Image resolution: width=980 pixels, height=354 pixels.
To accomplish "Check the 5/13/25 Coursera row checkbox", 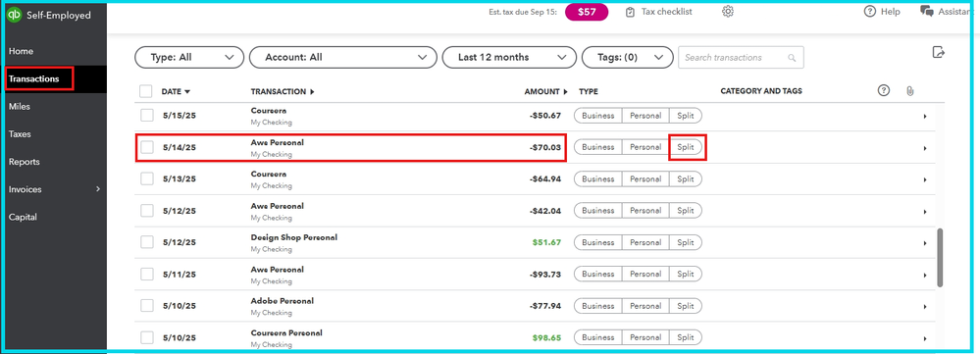I will pos(147,178).
